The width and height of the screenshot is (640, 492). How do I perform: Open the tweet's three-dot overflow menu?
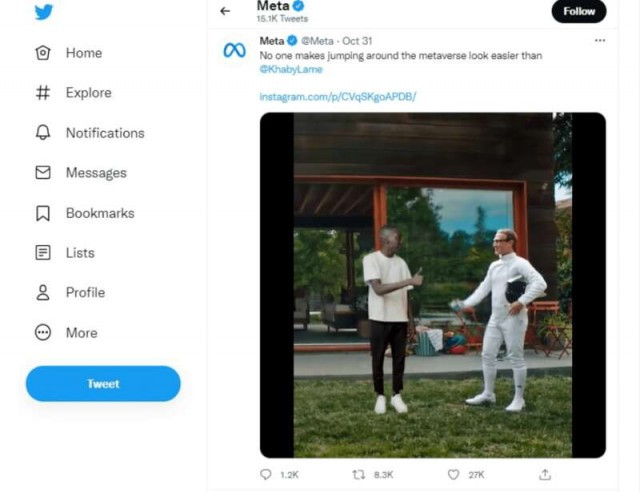click(600, 40)
